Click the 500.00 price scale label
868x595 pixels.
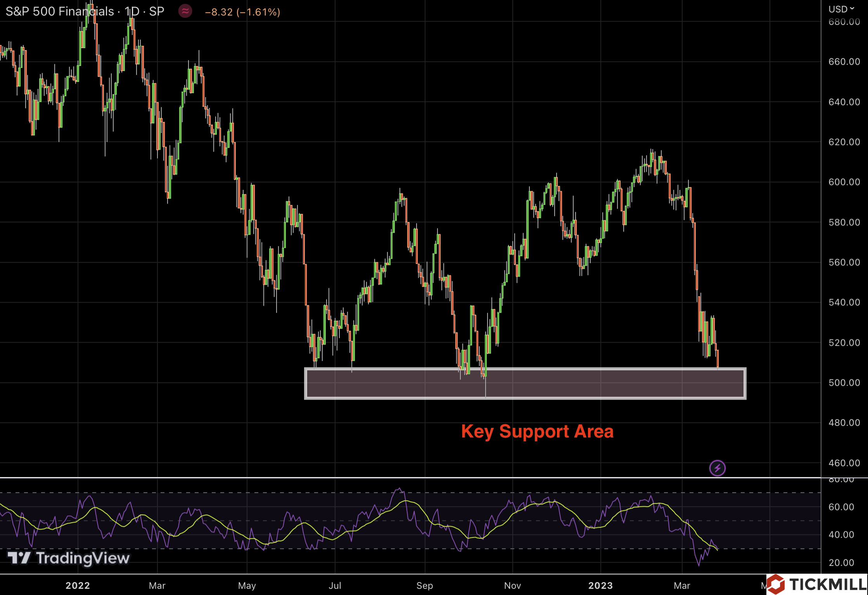844,382
